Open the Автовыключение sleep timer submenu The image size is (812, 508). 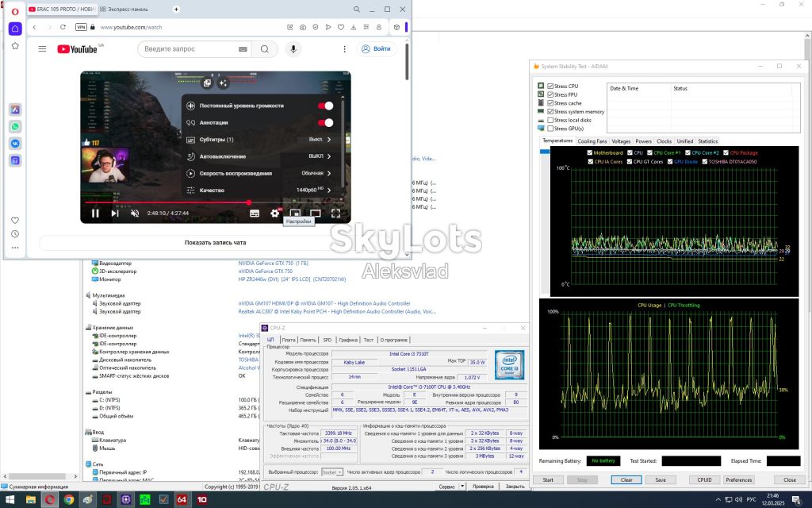click(259, 156)
